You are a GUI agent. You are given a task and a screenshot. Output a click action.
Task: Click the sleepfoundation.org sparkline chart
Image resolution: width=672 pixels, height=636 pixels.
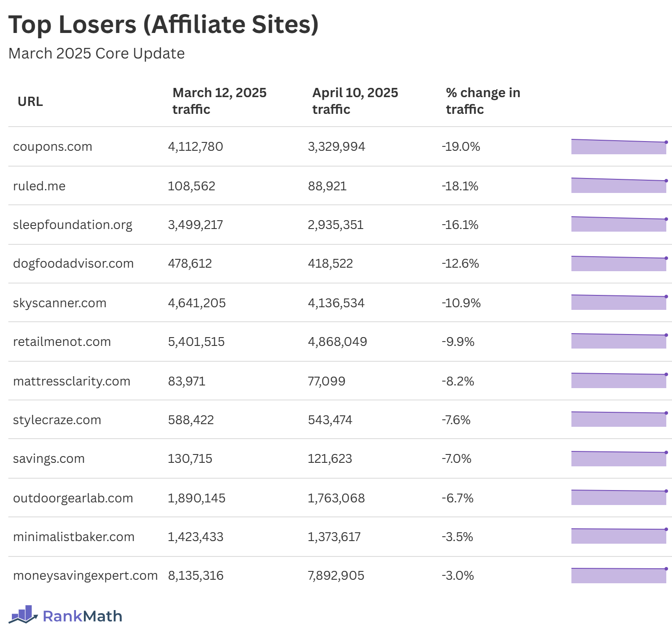(619, 224)
